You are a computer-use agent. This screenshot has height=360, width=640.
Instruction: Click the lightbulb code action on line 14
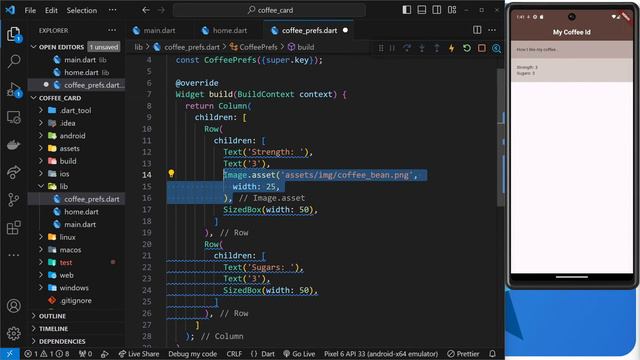point(171,173)
